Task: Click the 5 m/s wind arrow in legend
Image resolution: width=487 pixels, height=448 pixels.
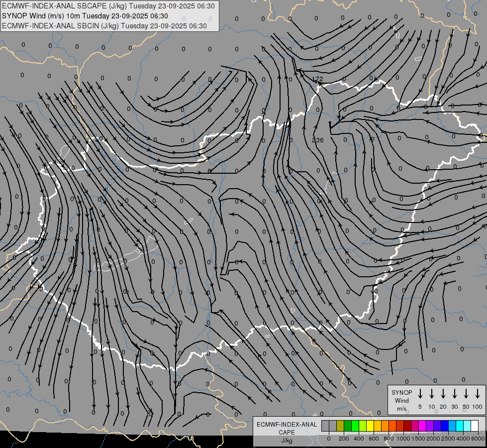Action: pos(420,394)
